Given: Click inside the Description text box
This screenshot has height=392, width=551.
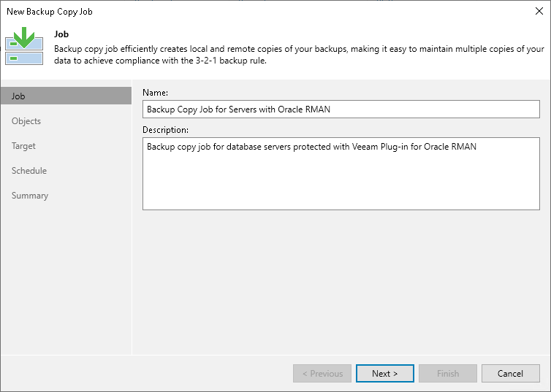Looking at the screenshot, I should coord(341,174).
